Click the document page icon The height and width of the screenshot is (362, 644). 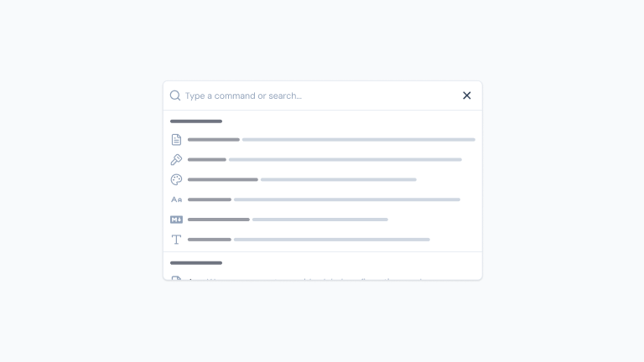(x=176, y=140)
